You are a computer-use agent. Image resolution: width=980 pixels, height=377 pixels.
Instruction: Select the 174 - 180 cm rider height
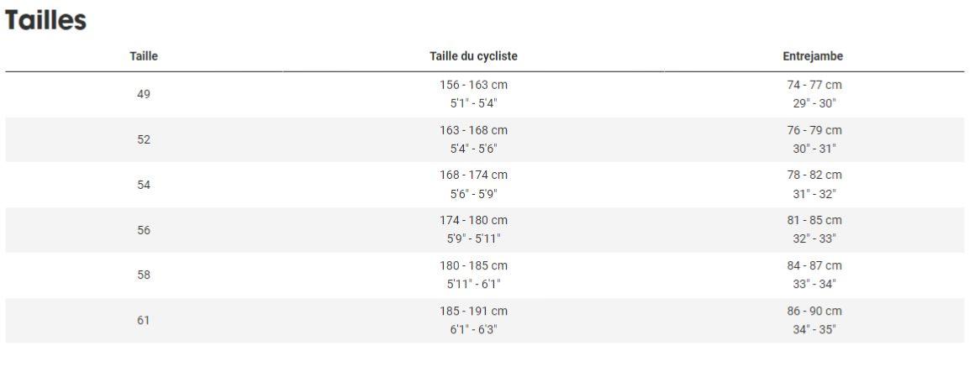473,221
